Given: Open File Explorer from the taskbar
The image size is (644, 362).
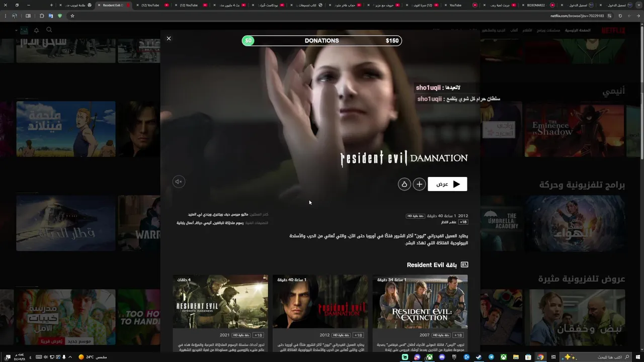Looking at the screenshot, I should click(516, 357).
